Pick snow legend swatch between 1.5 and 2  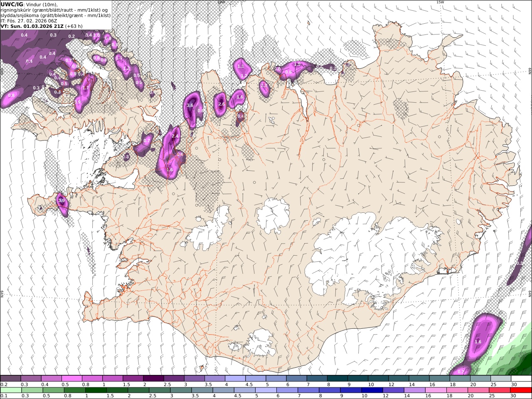(x=133, y=378)
